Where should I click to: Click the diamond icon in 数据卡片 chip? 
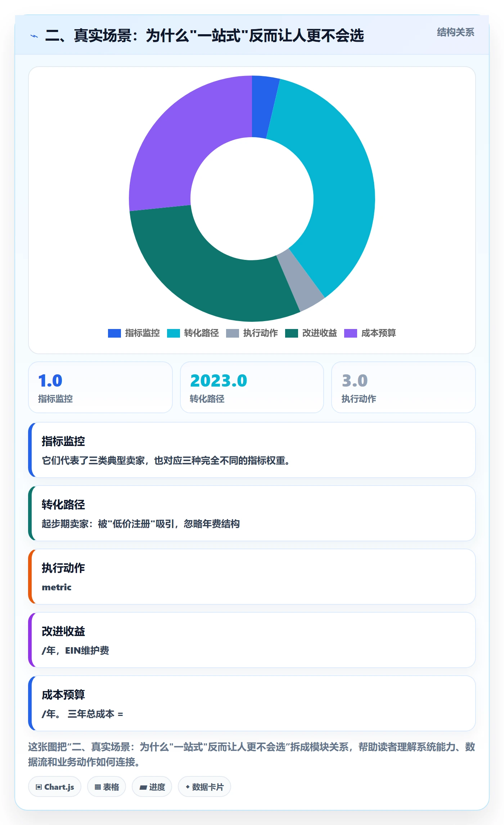coord(188,787)
